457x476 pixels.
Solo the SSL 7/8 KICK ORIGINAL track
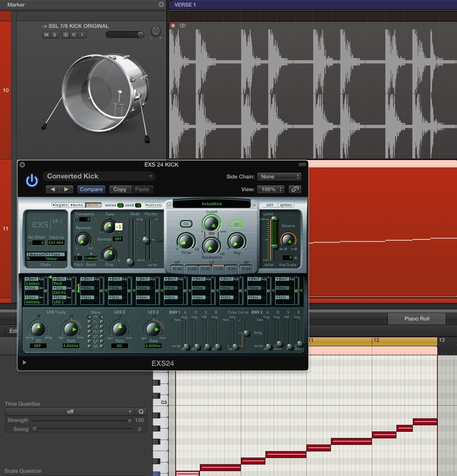point(54,35)
